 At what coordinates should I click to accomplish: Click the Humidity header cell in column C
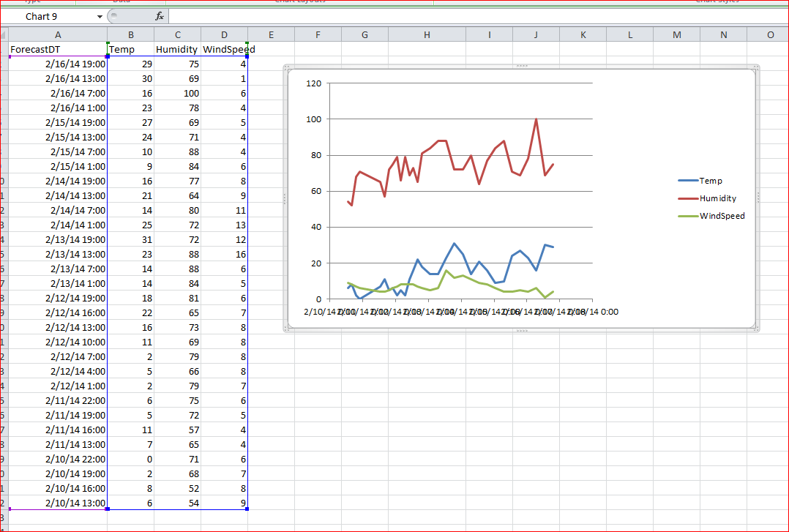(178, 49)
